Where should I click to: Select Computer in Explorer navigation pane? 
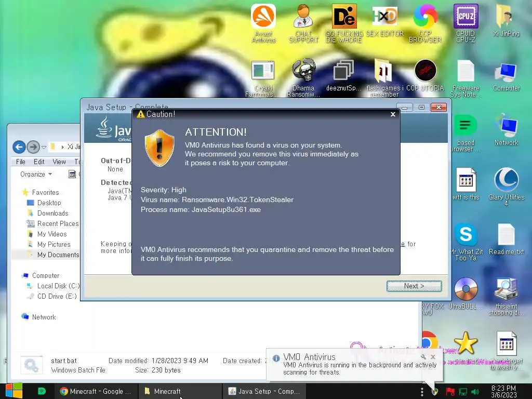[x=46, y=275]
